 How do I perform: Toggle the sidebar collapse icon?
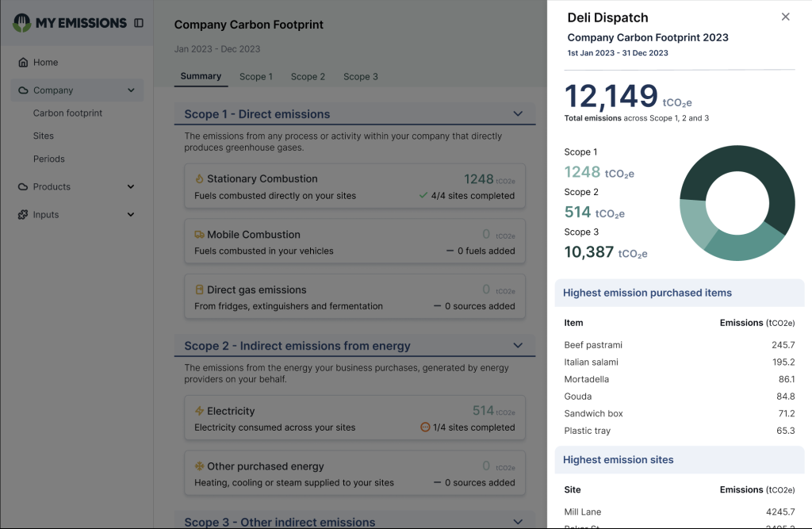139,23
